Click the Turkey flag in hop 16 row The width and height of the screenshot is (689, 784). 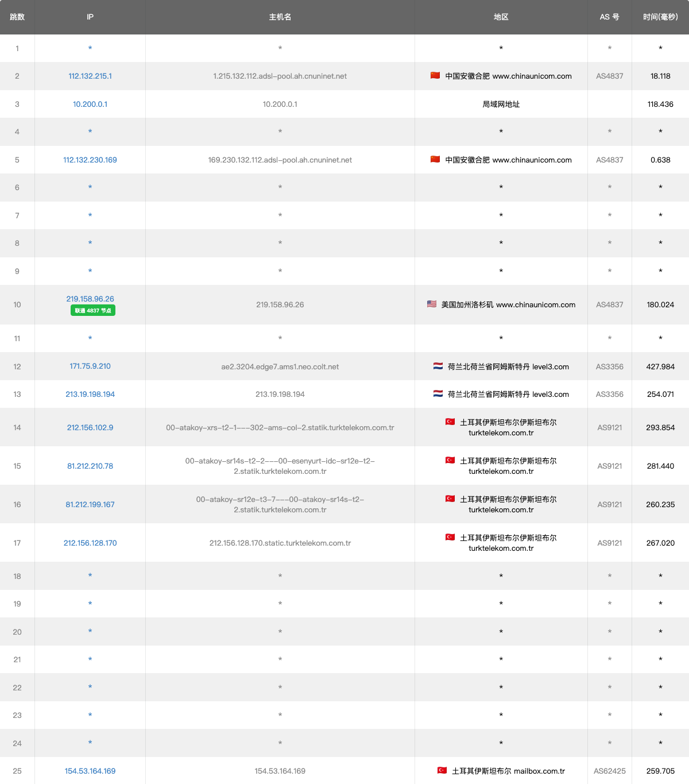[450, 499]
